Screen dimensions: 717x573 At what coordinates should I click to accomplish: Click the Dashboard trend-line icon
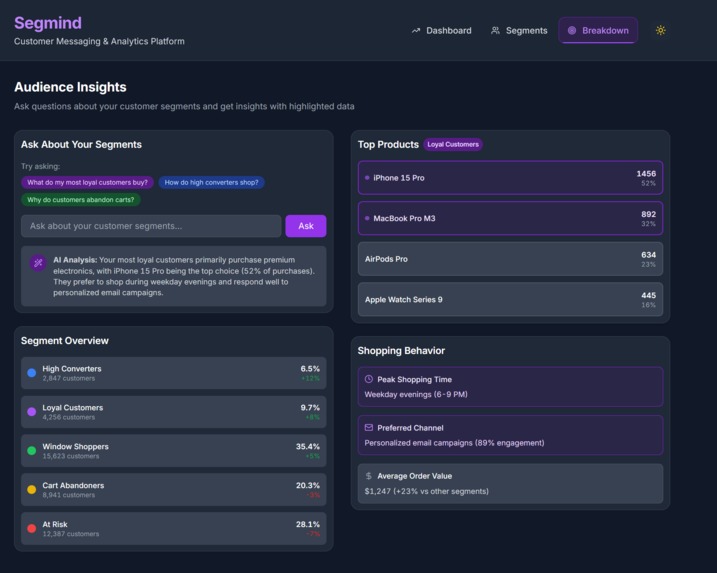(416, 31)
